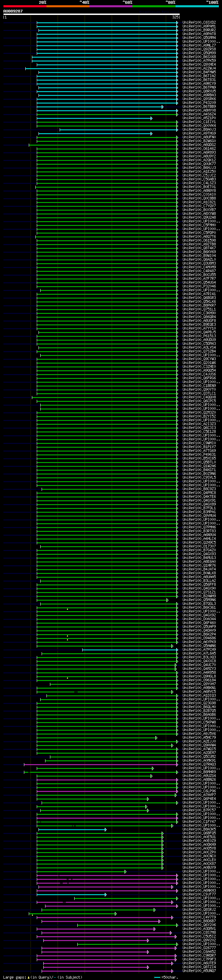Image resolution: width=222 pixels, height=980 pixels.
Task: Select hit label UniRef100_B4FMW5
Action: 199,72
